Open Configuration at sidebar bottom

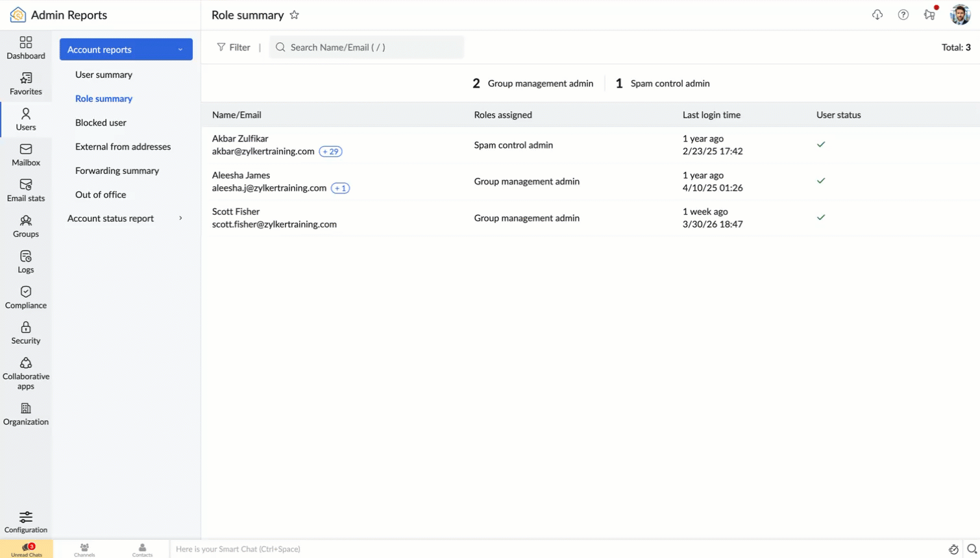[x=26, y=522]
